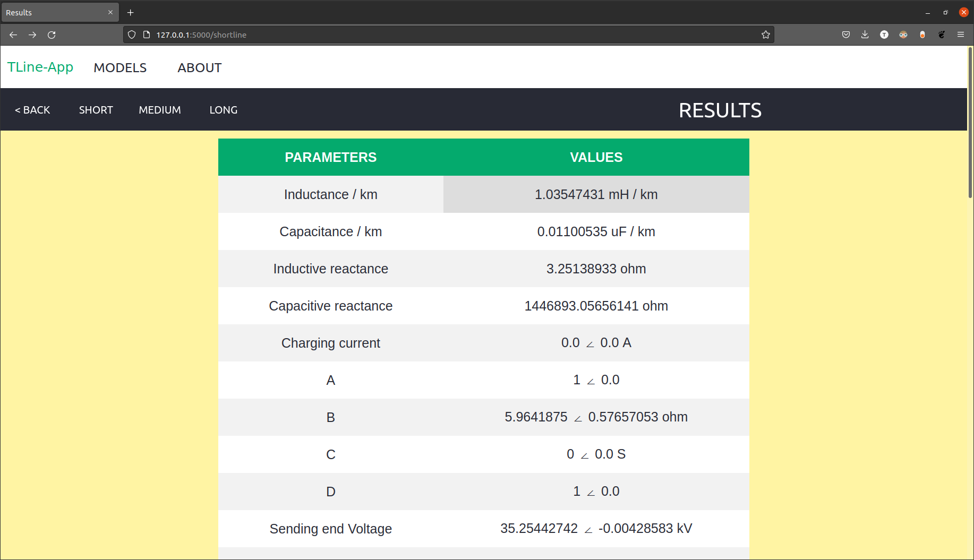
Task: Click the orange extension icon in the toolbar
Action: pyautogui.click(x=922, y=35)
